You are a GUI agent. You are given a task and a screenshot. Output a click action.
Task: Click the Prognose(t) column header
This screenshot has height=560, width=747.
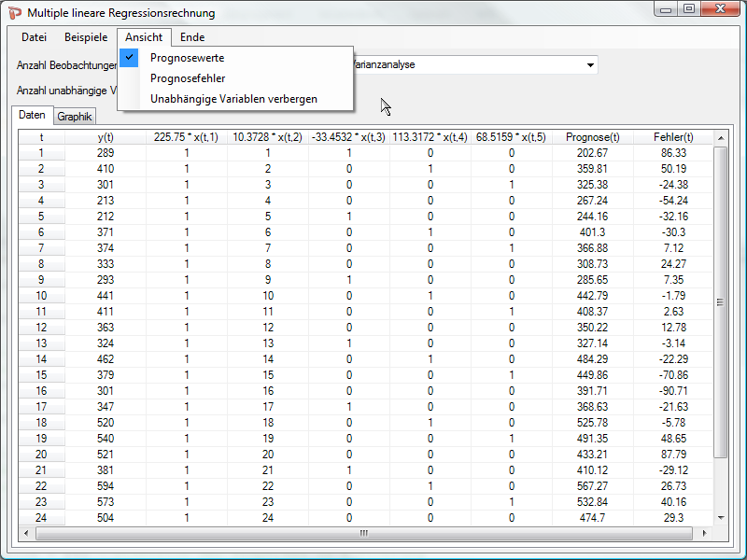592,137
